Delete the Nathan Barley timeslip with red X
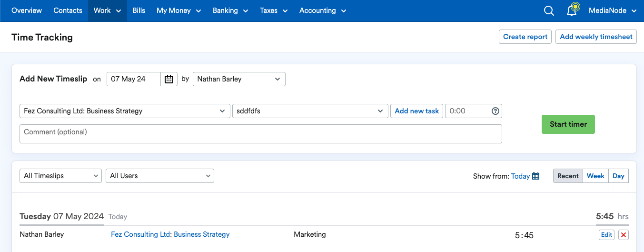Screen dimensions: 644x252 pyautogui.click(x=624, y=235)
